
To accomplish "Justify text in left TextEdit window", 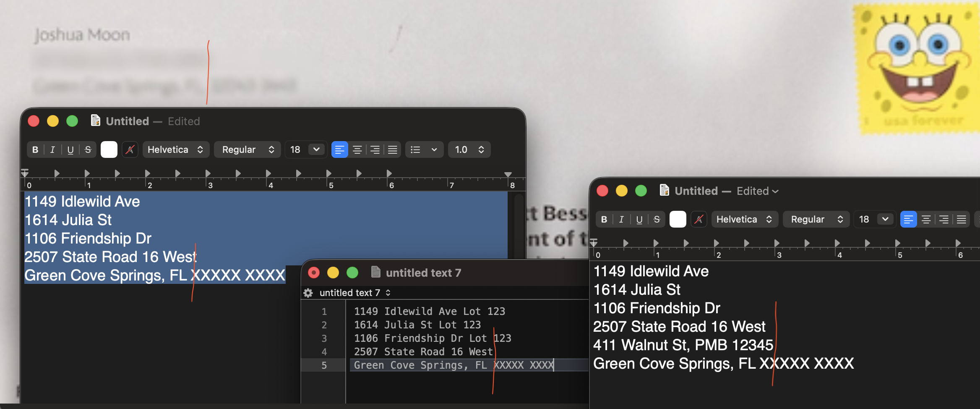I will [393, 150].
